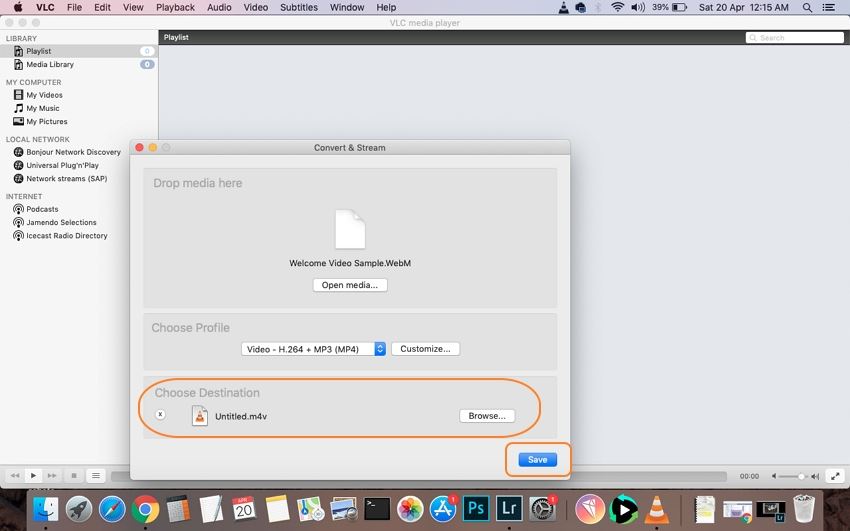Click the Browse... button
The image size is (850, 531).
click(x=487, y=416)
